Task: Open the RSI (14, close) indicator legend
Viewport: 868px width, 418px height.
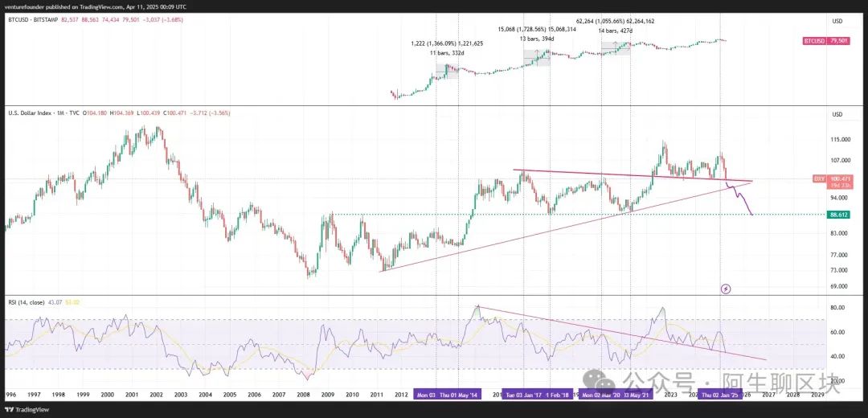Action: 26,302
